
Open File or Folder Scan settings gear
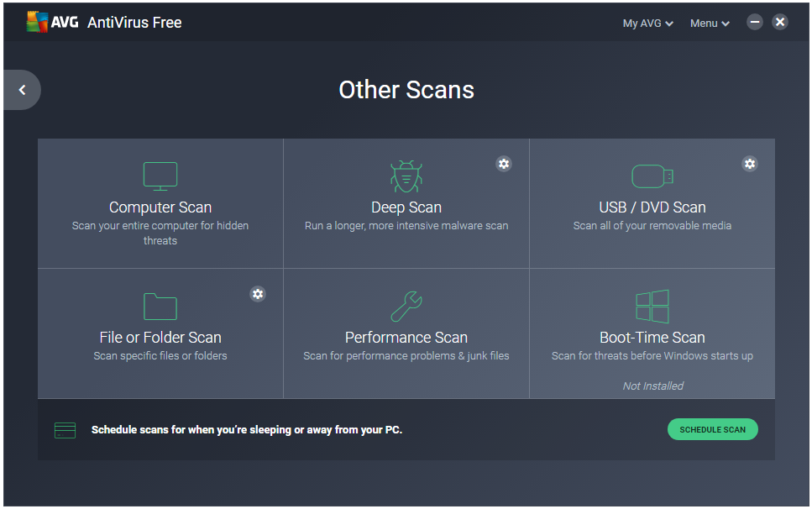coord(258,294)
